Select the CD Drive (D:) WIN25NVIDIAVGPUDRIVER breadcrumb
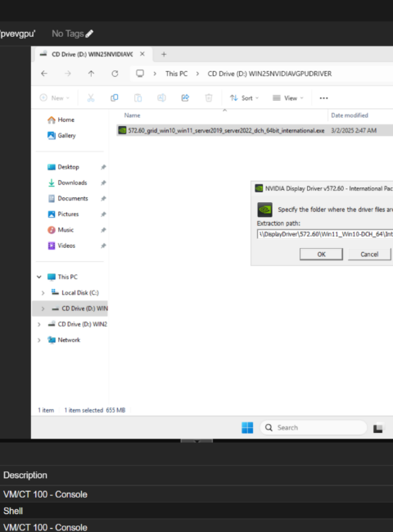This screenshot has height=532, width=393. pos(269,74)
